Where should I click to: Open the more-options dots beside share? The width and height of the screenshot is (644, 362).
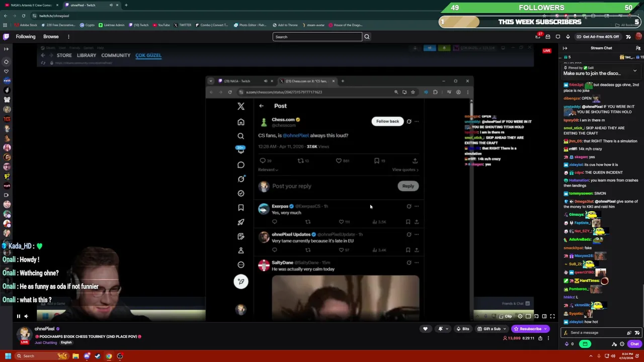[548, 338]
